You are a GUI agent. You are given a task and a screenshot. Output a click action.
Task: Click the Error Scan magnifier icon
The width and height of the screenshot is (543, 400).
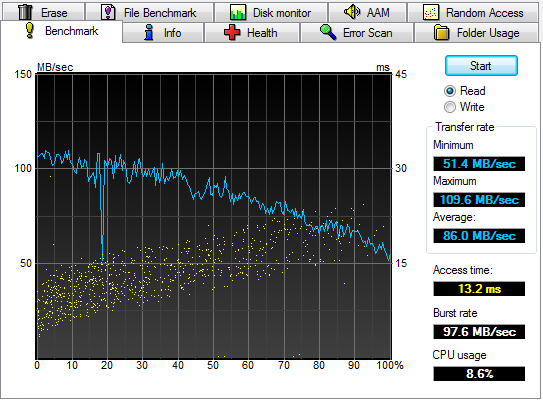pyautogui.click(x=328, y=32)
